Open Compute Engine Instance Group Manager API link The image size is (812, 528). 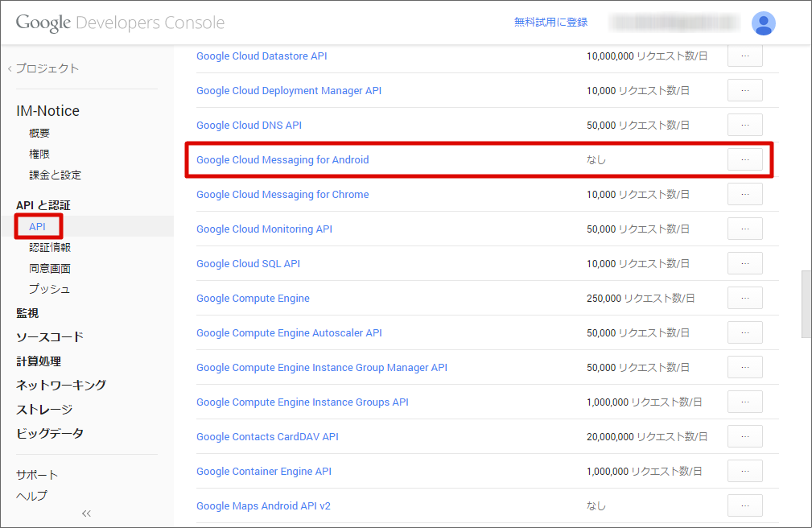coord(322,367)
